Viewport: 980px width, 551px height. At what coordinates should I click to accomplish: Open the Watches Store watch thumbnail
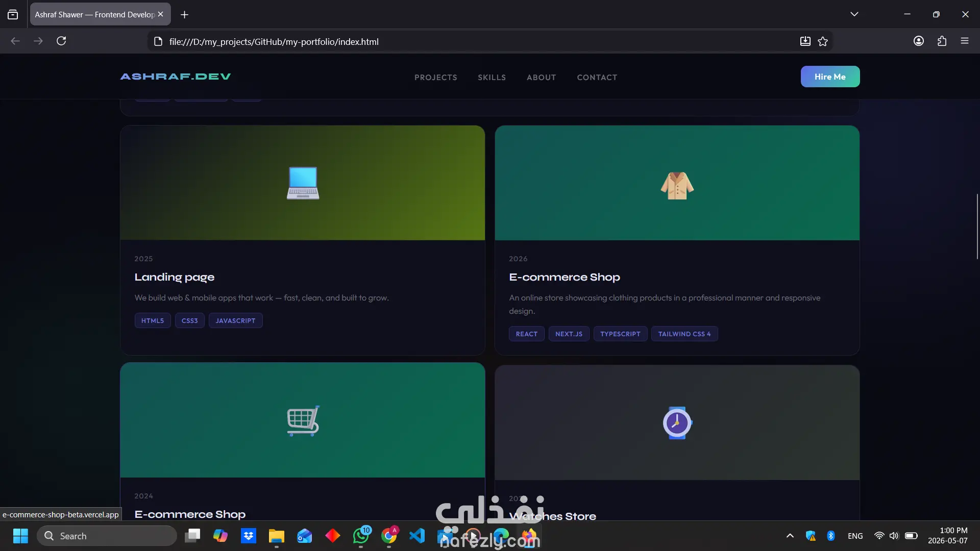click(677, 422)
